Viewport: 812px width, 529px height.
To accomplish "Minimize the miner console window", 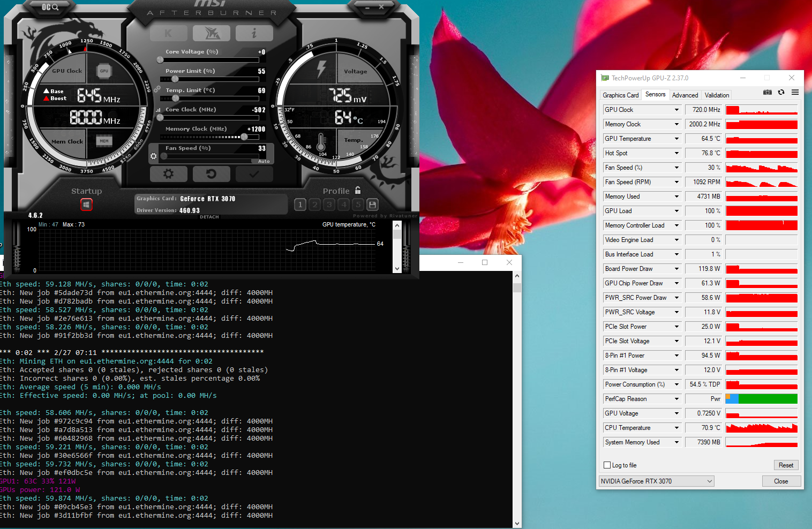I will 461,262.
